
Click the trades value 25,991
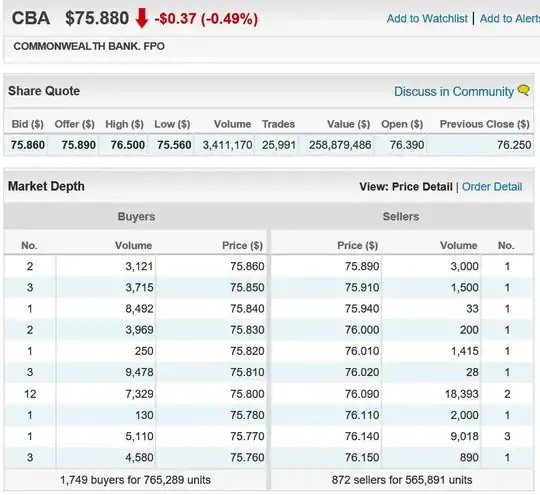tap(279, 145)
